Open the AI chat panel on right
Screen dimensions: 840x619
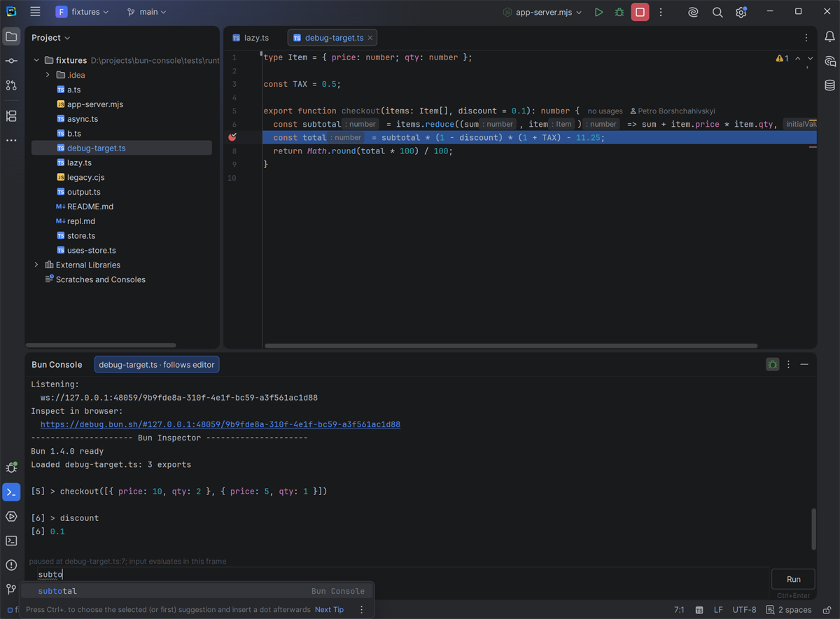click(x=829, y=62)
